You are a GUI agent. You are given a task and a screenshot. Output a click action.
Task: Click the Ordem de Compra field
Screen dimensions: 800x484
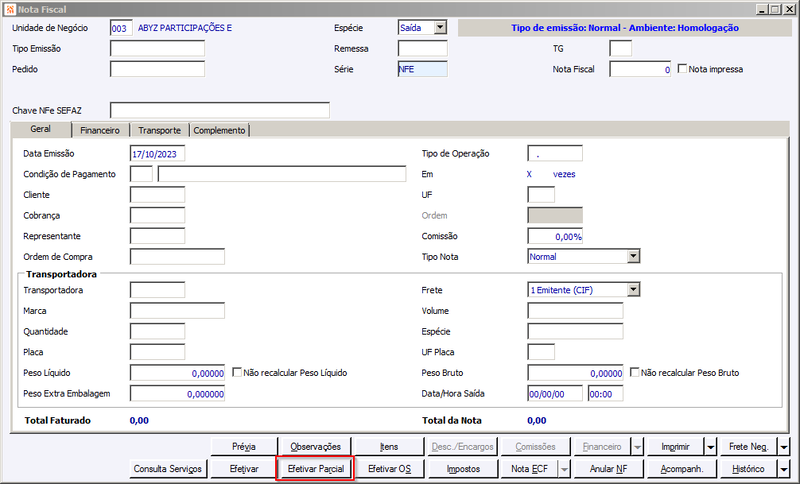click(x=178, y=257)
